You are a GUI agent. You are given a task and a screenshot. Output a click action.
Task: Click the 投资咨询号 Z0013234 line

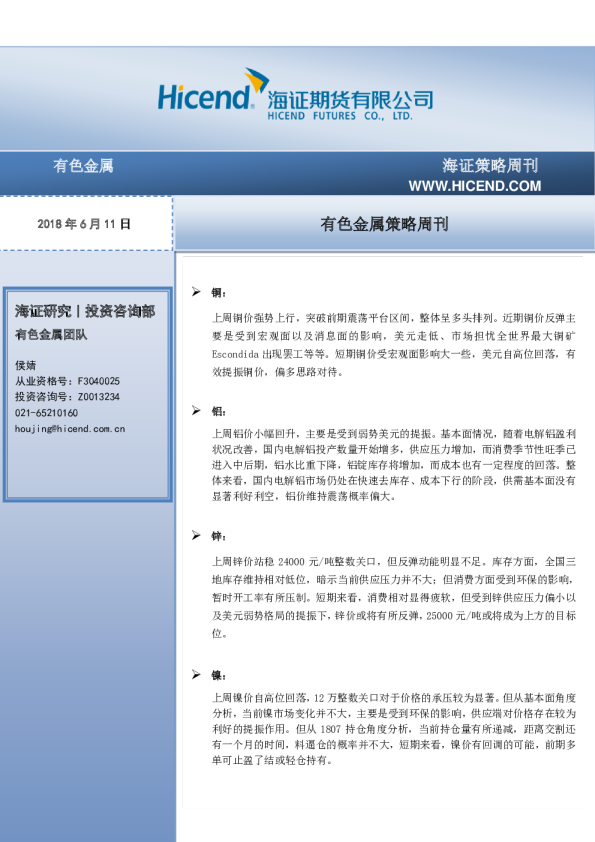tap(67, 397)
